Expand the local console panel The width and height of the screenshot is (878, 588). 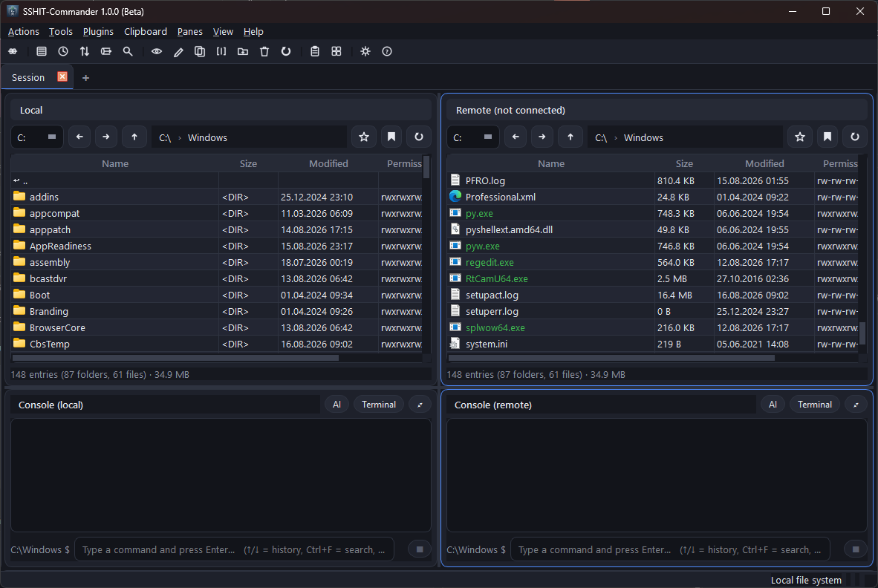point(420,405)
